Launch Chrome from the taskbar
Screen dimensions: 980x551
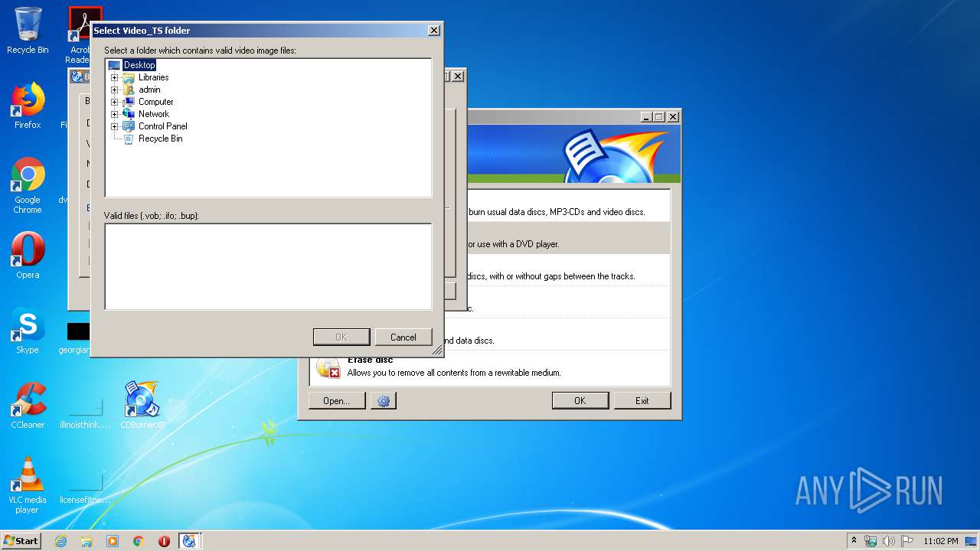138,541
